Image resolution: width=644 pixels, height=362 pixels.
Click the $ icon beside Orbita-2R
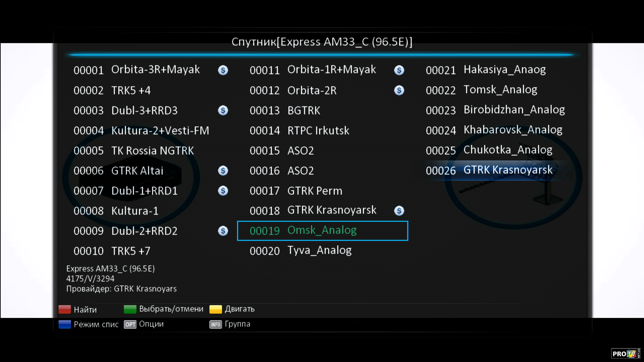point(399,90)
